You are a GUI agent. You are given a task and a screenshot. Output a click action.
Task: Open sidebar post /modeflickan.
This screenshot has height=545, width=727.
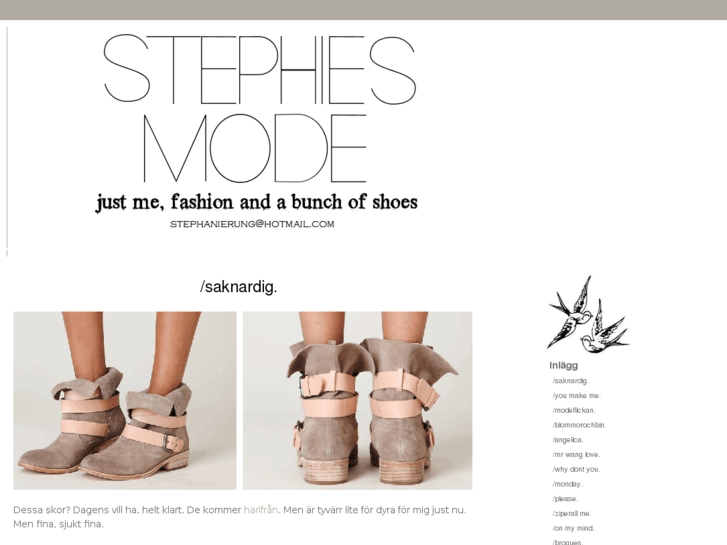click(x=574, y=410)
